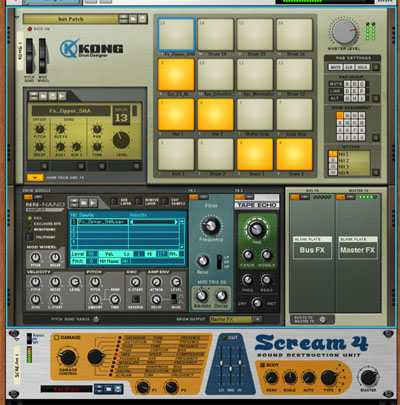Trigger drum pad 9
Viewport: 400px width, 405px height.
tap(176, 74)
